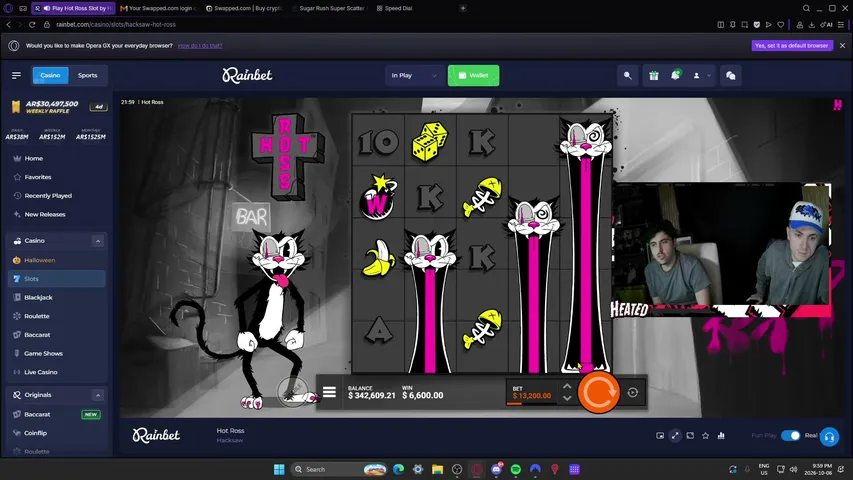
Task: Open Coinflip under Originals
Action: tap(35, 433)
